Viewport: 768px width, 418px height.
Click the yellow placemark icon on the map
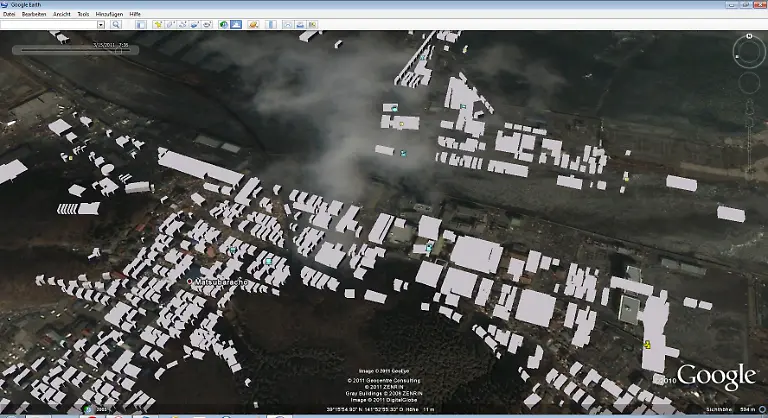coord(648,344)
